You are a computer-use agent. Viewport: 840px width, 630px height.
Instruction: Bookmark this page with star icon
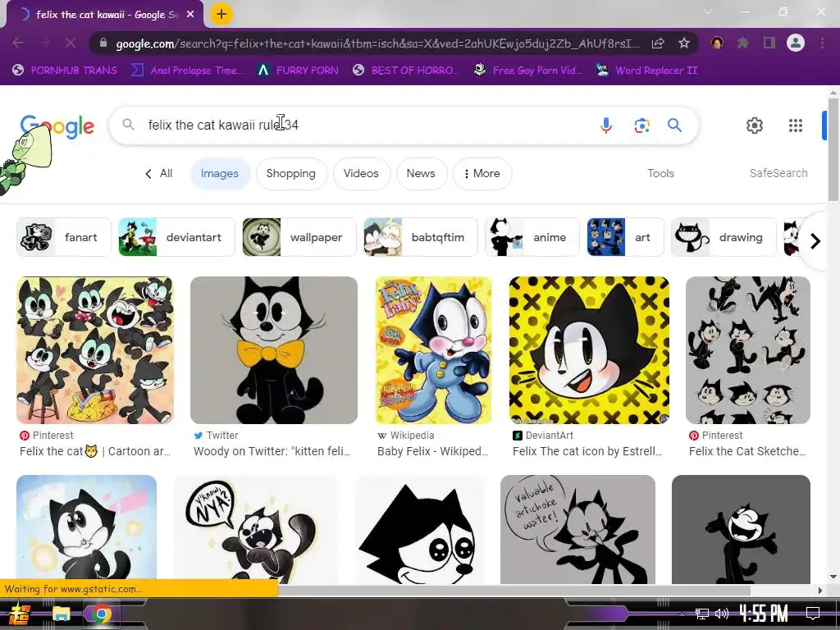[684, 43]
